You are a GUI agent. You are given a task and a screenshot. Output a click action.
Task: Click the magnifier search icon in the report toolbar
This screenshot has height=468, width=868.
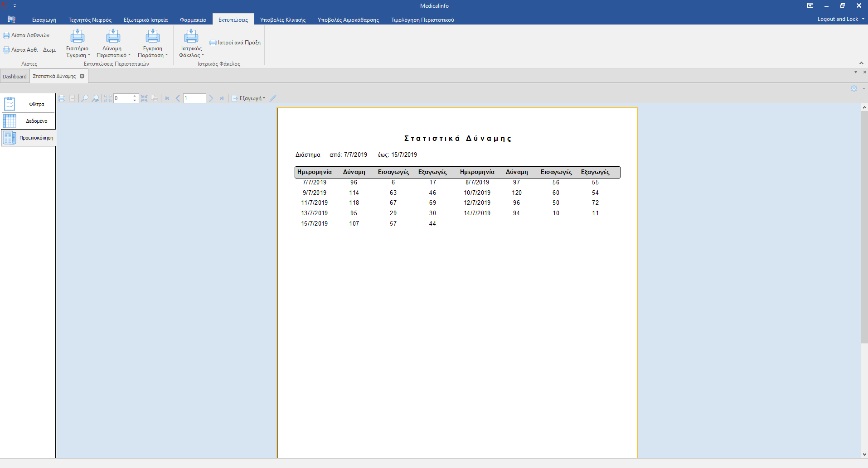click(x=85, y=98)
